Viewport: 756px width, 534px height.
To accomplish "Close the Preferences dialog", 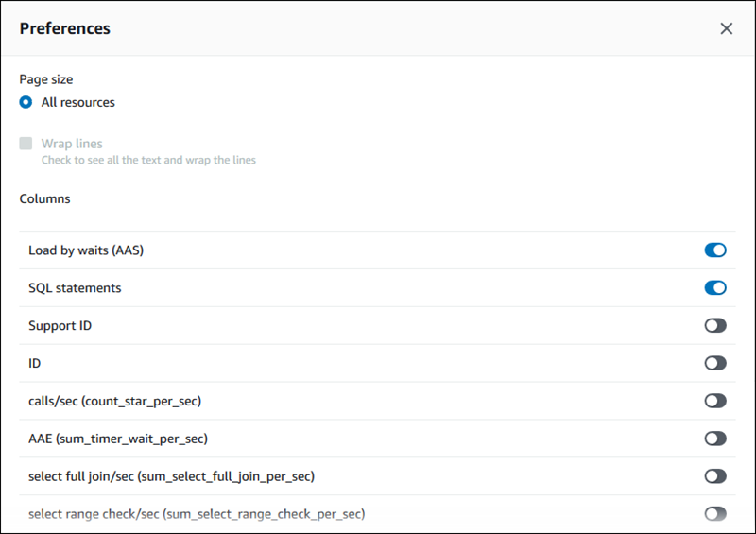I will [726, 28].
